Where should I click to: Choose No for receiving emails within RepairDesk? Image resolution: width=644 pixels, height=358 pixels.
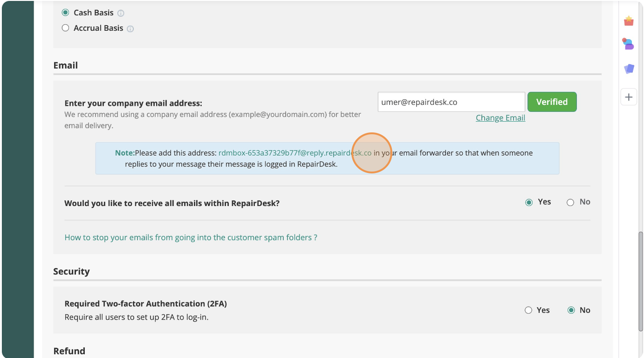coord(570,202)
